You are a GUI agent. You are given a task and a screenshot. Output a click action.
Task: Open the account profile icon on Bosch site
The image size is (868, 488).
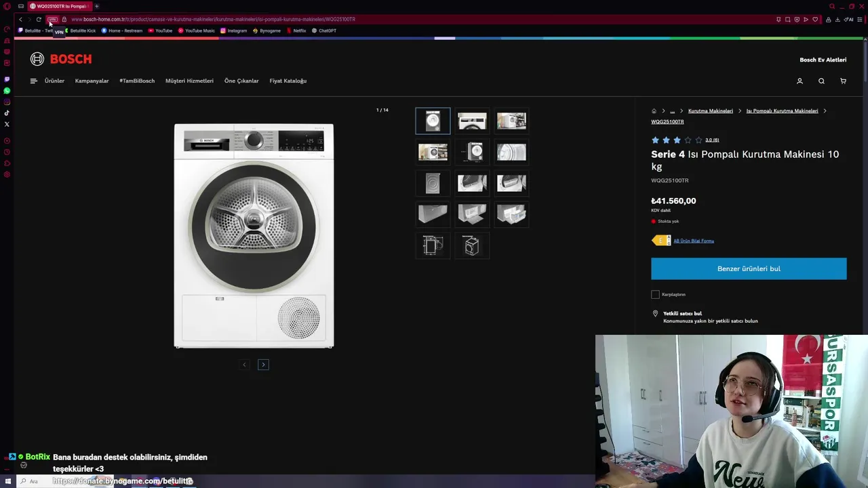[x=800, y=81]
